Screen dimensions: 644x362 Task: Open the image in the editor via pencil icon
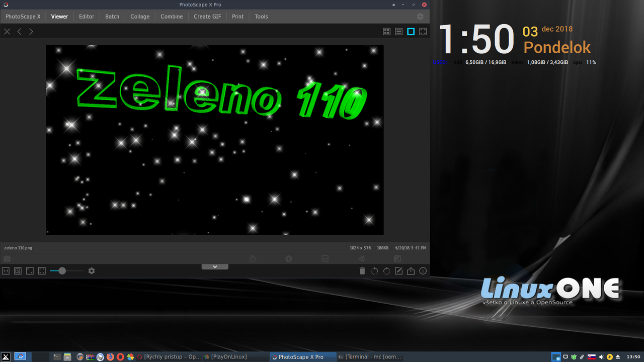(398, 271)
